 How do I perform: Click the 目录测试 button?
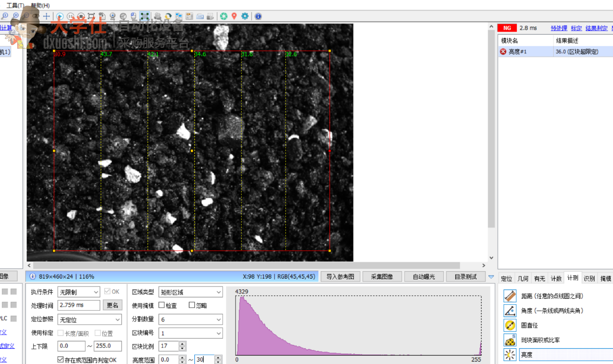[x=465, y=277]
